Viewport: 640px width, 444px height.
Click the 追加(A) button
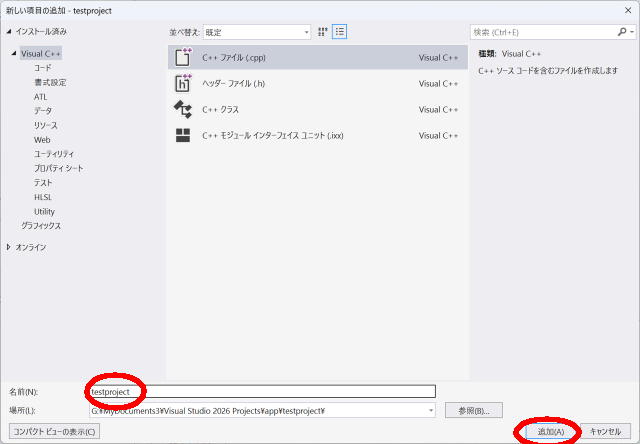(550, 431)
